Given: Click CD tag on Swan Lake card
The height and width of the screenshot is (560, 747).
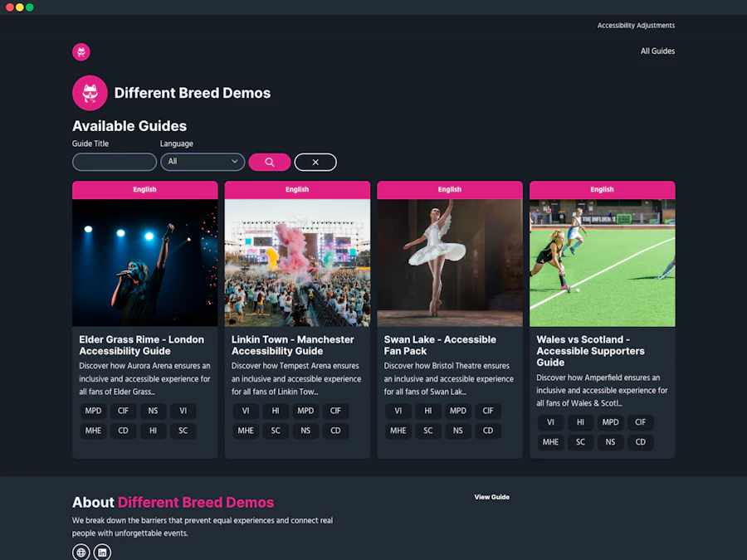Looking at the screenshot, I should (x=488, y=431).
